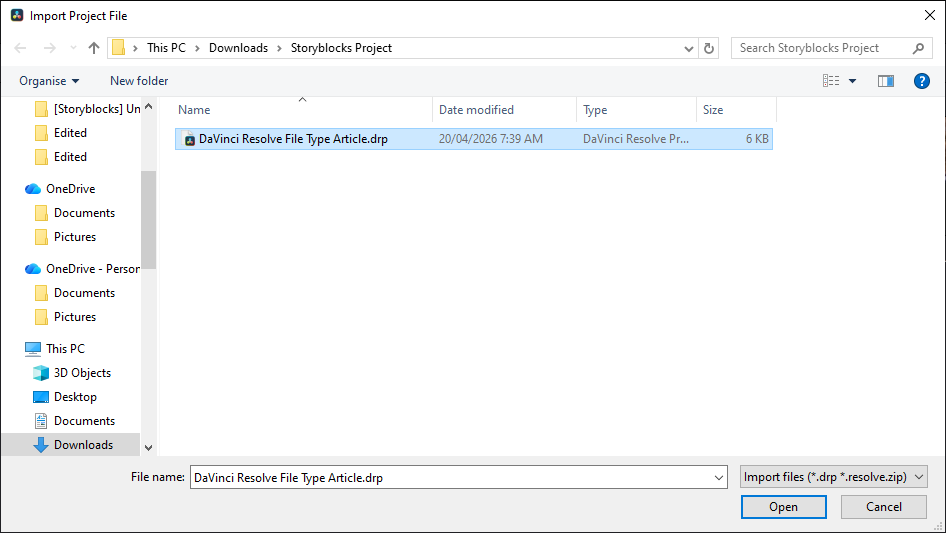946x533 pixels.
Task: Click sidebar scroll up arrow
Action: pos(148,106)
